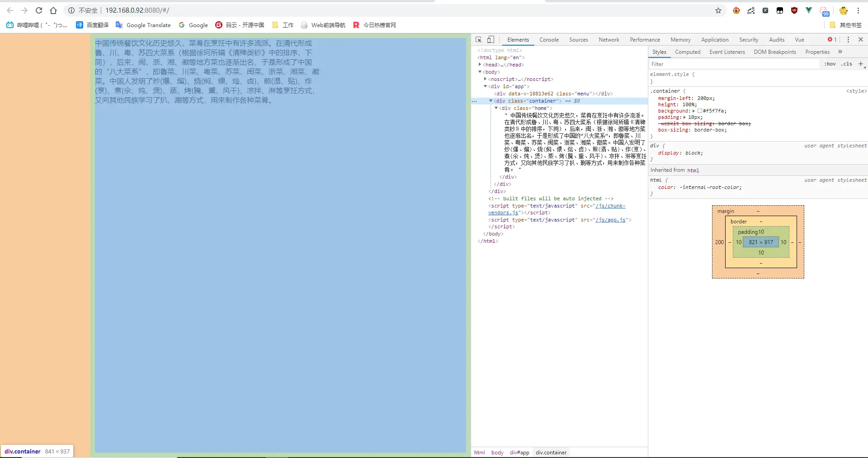Viewport: 868px width, 458px height.
Task: Open the Chrome three-dot menu
Action: point(858,10)
